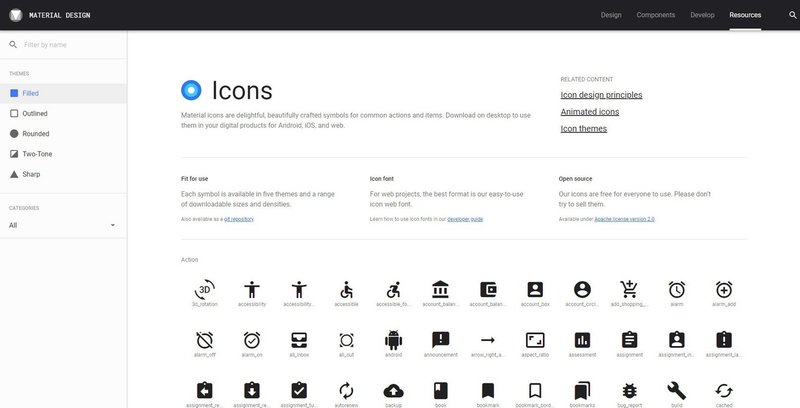Open the Categories All dropdown
Screen dimensions: 800x408
pyautogui.click(x=62, y=225)
